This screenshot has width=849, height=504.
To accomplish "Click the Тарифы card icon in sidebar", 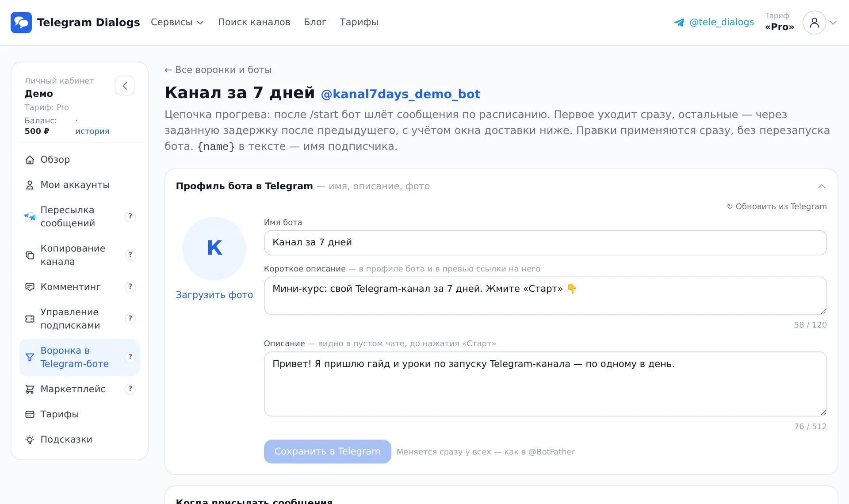I will [x=30, y=414].
